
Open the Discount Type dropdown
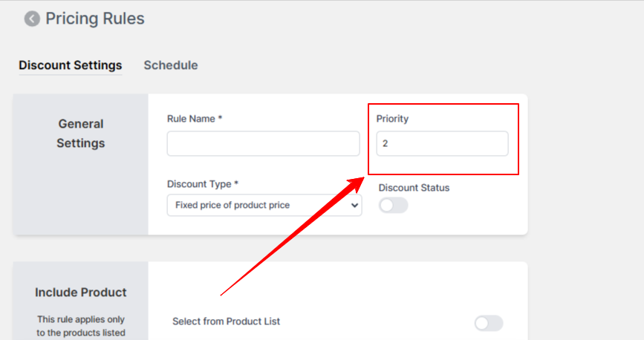point(264,206)
